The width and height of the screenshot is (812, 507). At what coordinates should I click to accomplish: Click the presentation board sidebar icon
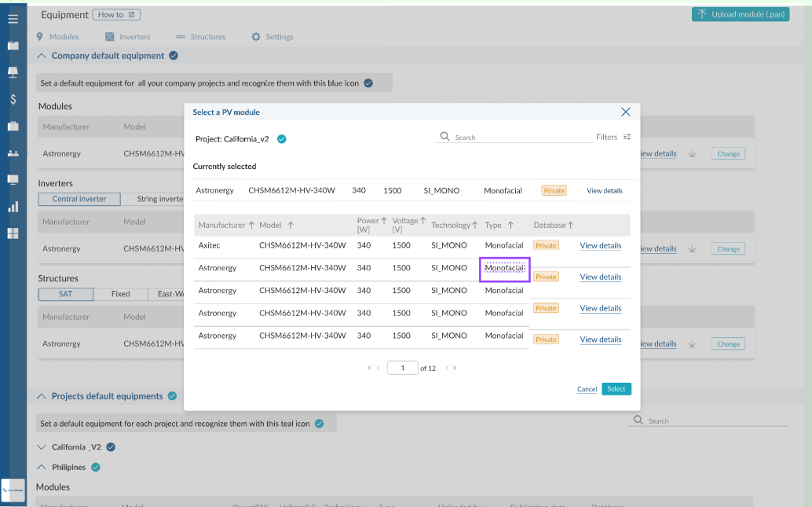click(13, 72)
